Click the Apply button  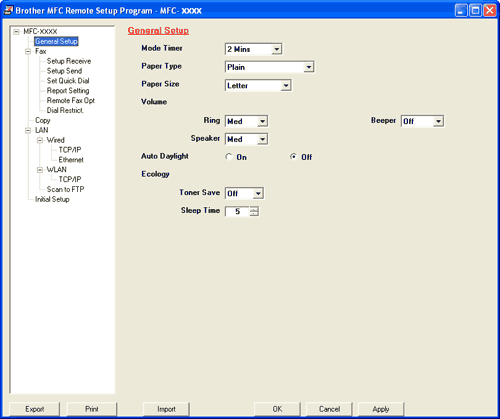[381, 409]
